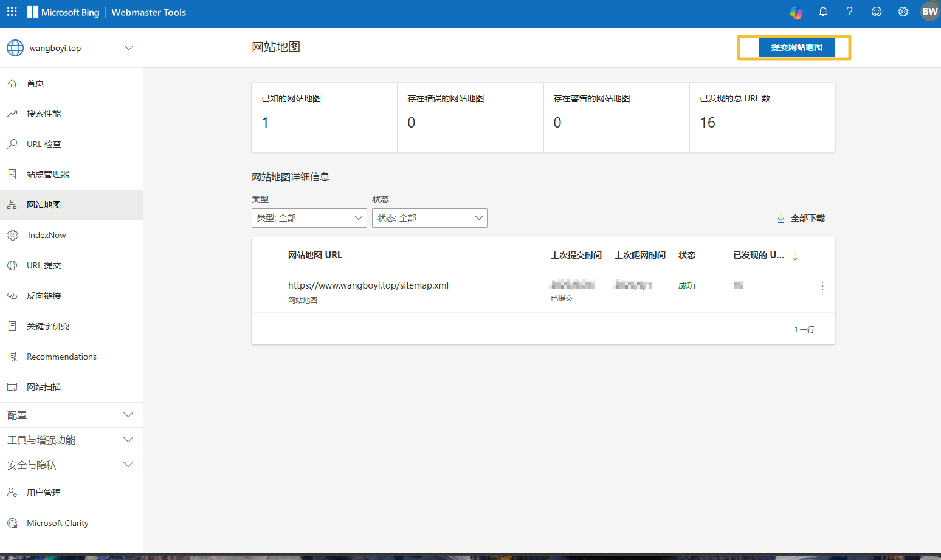Open the help question mark icon
This screenshot has height=560, width=941.
point(849,12)
